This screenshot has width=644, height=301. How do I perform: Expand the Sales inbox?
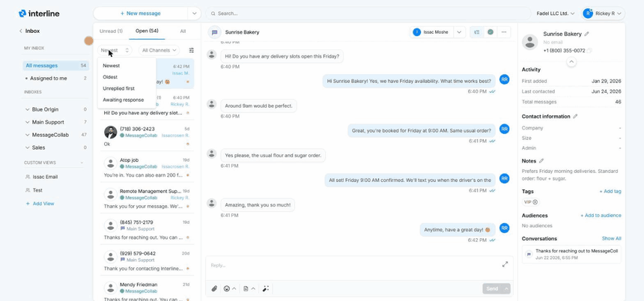pos(28,148)
